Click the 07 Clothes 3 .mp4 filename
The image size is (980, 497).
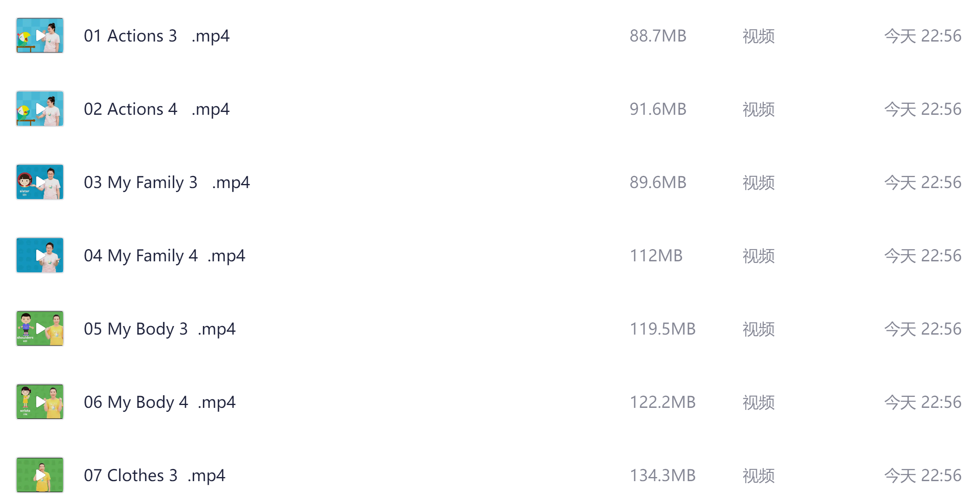[155, 475]
